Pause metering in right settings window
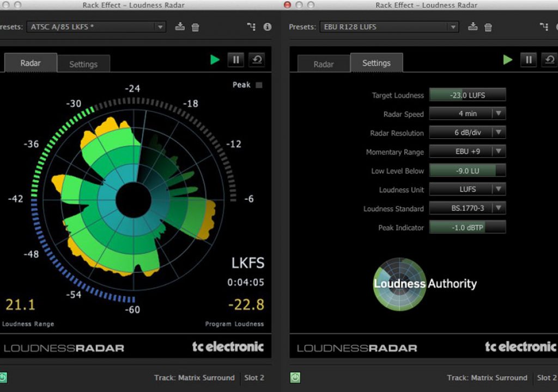Viewport: 558px width, 392px height. pos(529,60)
